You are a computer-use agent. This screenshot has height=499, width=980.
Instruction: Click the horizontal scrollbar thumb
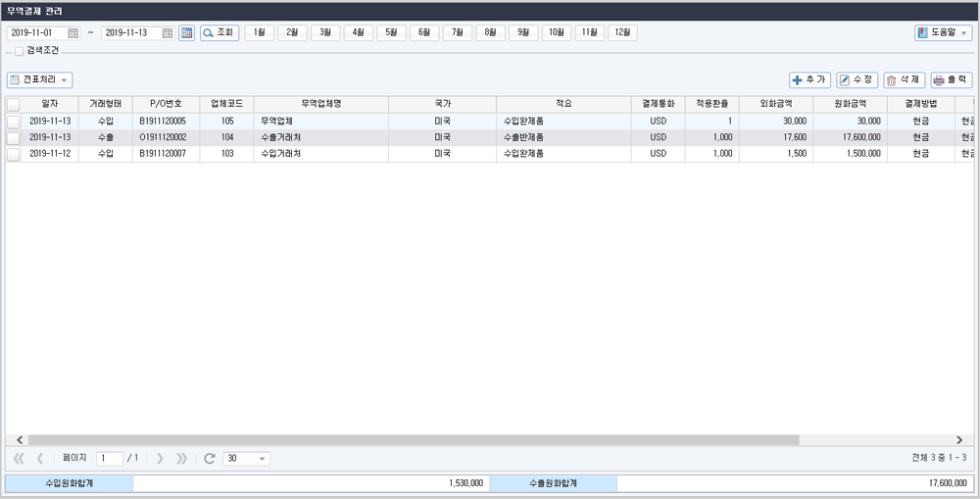[x=414, y=440]
